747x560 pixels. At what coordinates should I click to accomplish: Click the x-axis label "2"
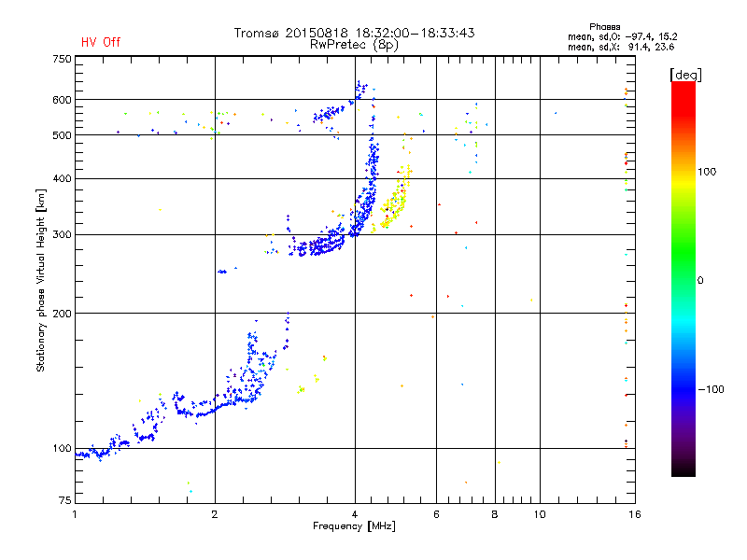[215, 514]
